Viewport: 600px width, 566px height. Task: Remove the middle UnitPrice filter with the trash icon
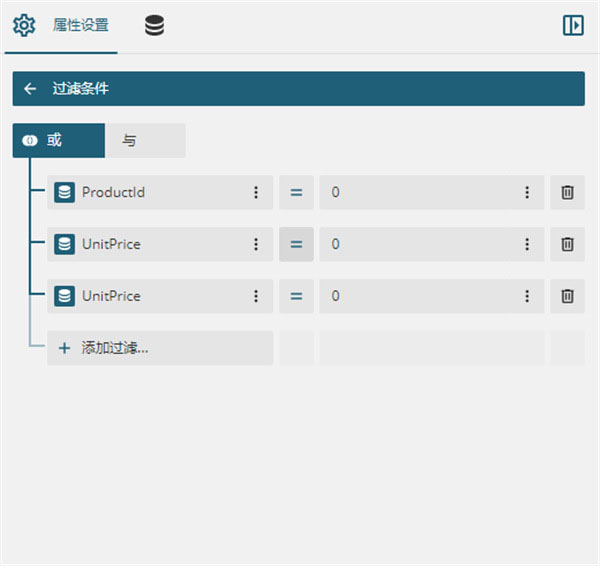click(x=567, y=244)
